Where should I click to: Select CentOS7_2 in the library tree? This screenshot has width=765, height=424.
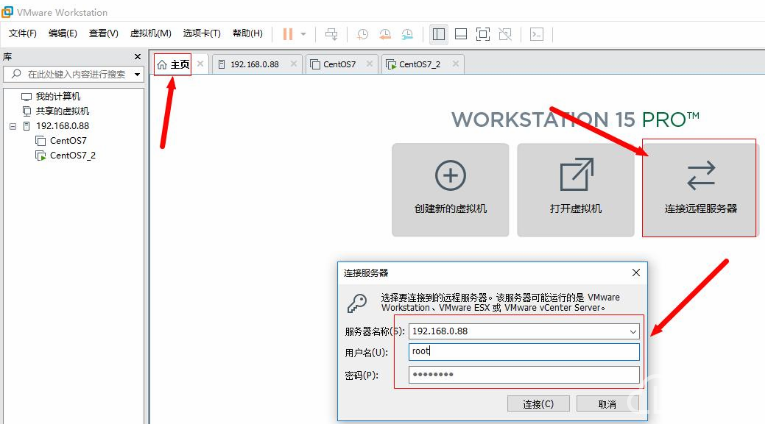[x=72, y=156]
